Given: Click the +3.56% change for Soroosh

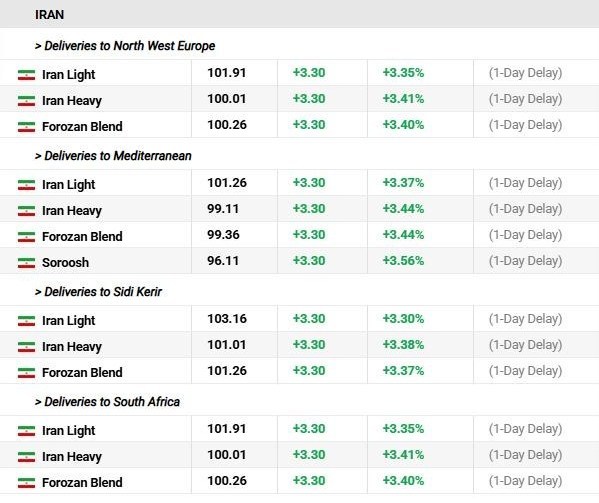Looking at the screenshot, I should click(403, 261).
